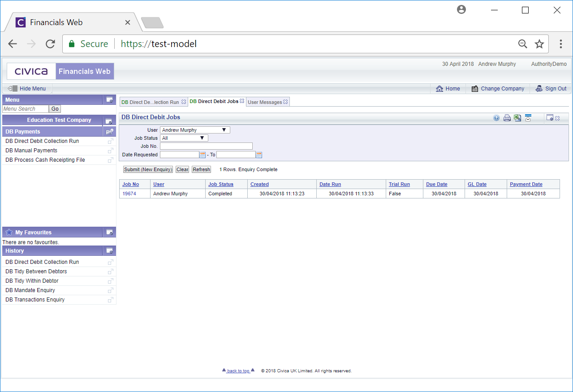This screenshot has height=392, width=573.
Task: Click into the Job No. text field
Action: [206, 146]
